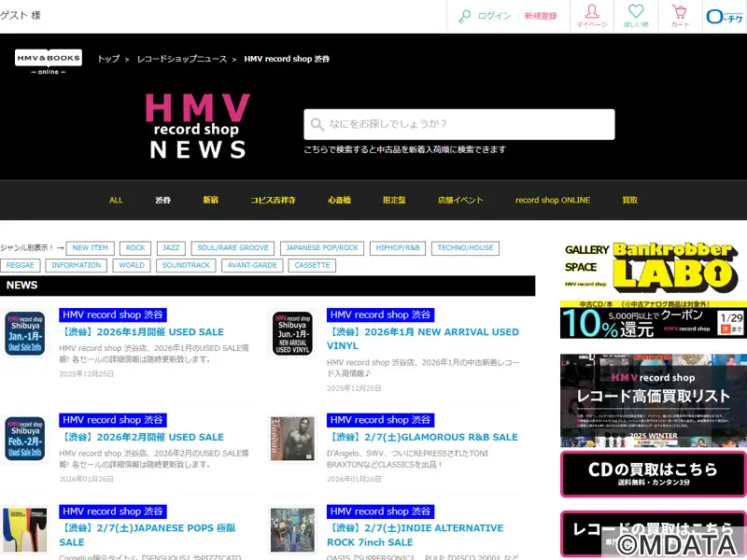The height and width of the screenshot is (560, 747).
Task: Open 2026年1月開催 USED SALE article
Action: click(142, 332)
